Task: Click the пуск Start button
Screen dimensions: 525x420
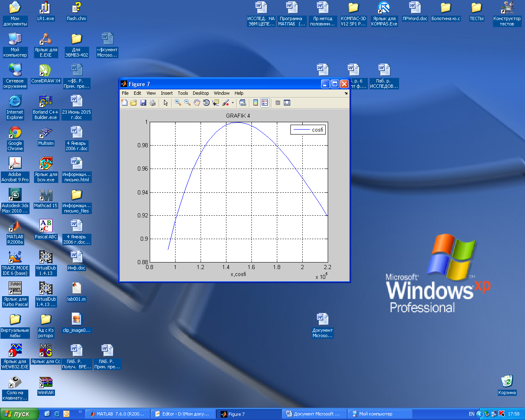Action: [19, 414]
